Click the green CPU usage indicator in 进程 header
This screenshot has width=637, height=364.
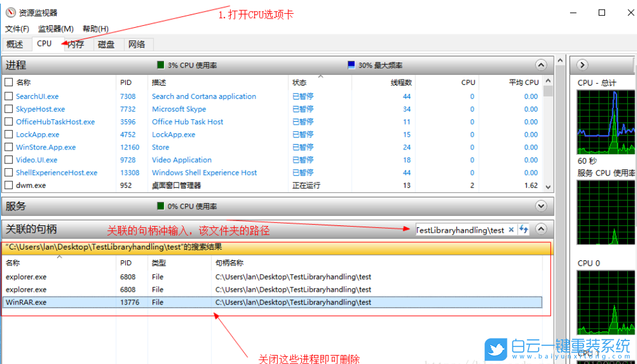tap(160, 65)
